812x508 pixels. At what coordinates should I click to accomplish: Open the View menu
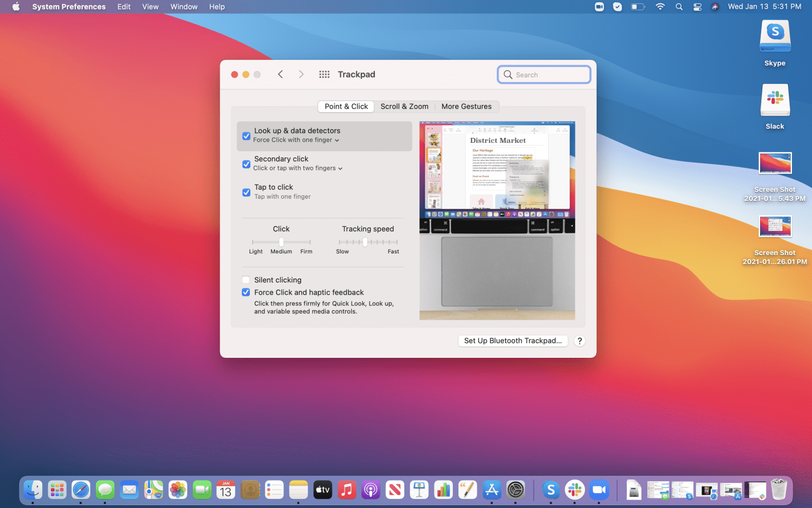click(x=151, y=7)
